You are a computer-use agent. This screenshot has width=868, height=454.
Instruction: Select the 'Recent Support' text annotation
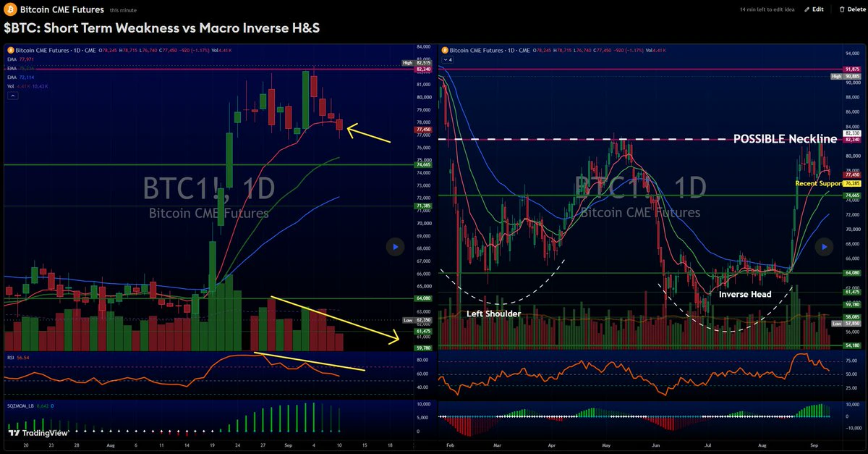[818, 184]
